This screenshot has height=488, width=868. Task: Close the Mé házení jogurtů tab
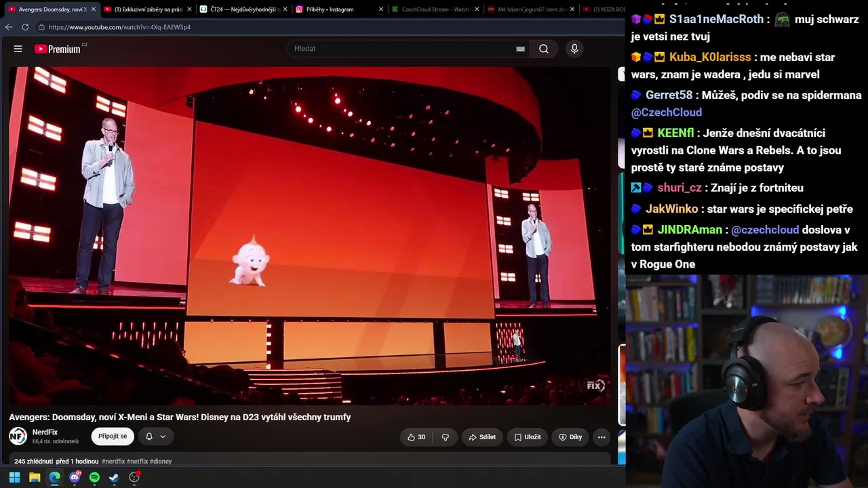click(x=573, y=9)
